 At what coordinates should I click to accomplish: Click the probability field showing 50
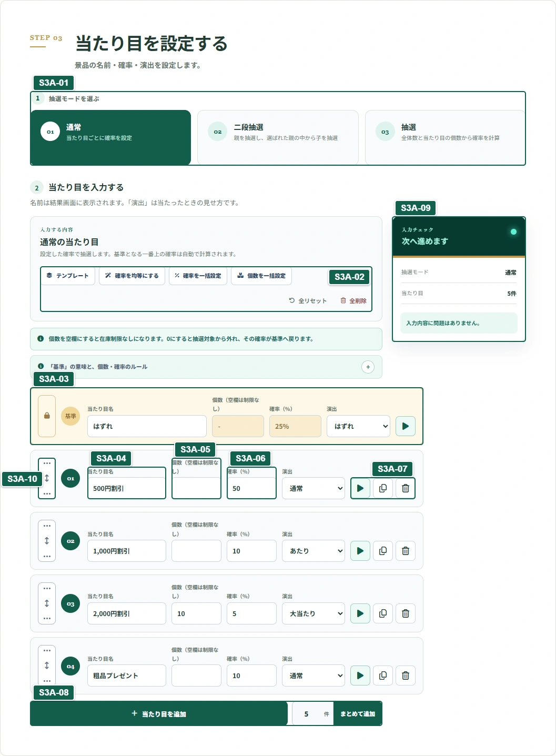251,488
